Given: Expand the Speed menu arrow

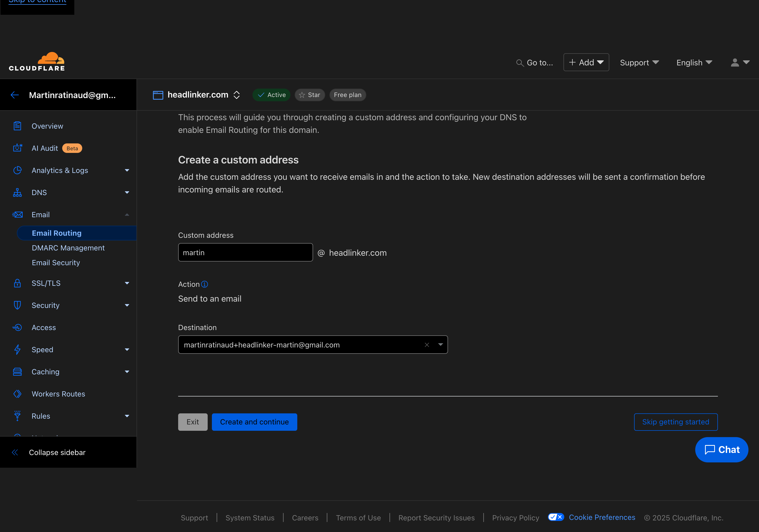Looking at the screenshot, I should coord(127,350).
